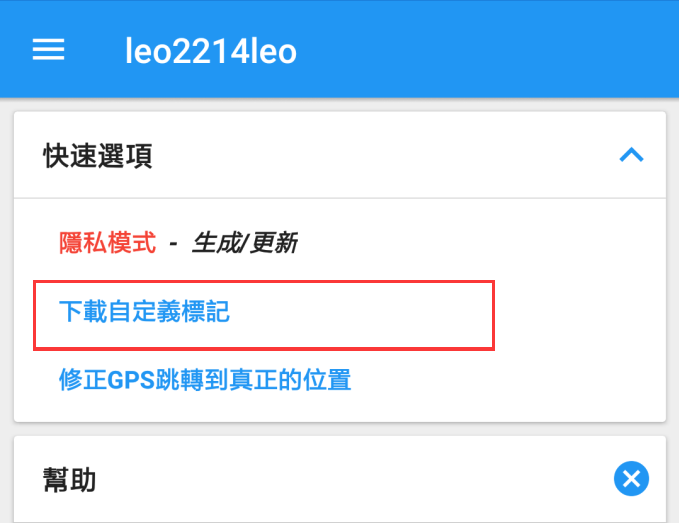Click the leo2214leo title text
Screen dimensions: 679x523
[x=211, y=51]
